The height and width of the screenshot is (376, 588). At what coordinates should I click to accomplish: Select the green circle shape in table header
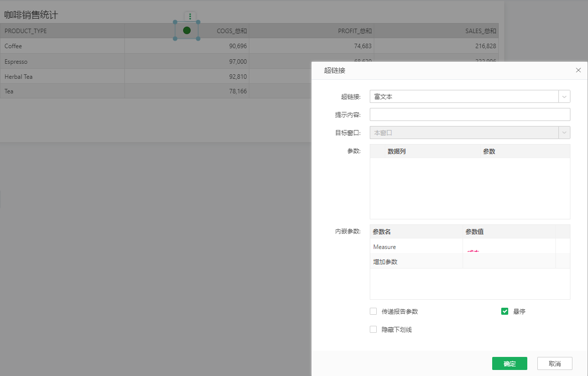coord(187,31)
